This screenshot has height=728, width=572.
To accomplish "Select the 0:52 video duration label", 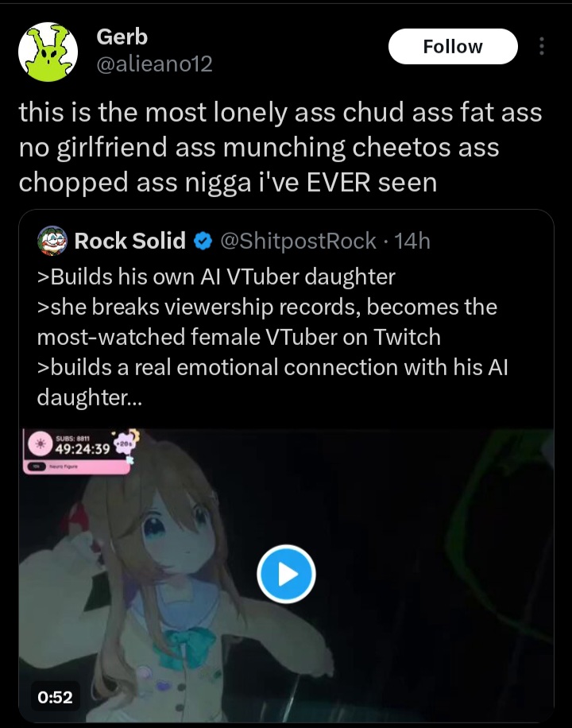I will click(56, 697).
